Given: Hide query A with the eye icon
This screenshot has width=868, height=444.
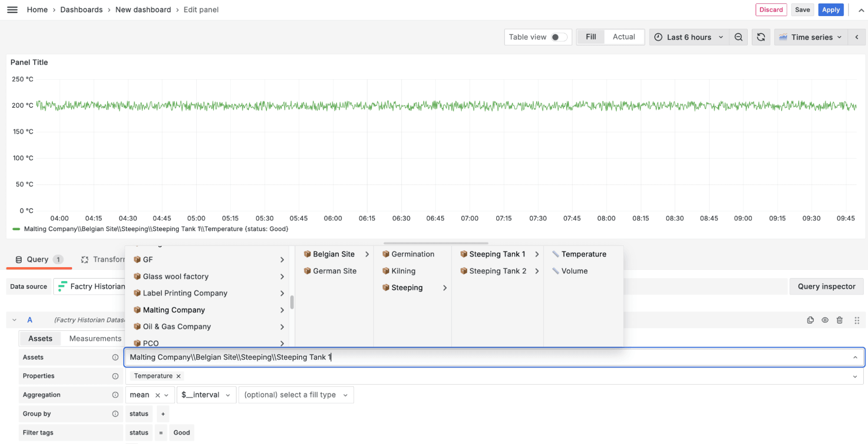Looking at the screenshot, I should (825, 320).
